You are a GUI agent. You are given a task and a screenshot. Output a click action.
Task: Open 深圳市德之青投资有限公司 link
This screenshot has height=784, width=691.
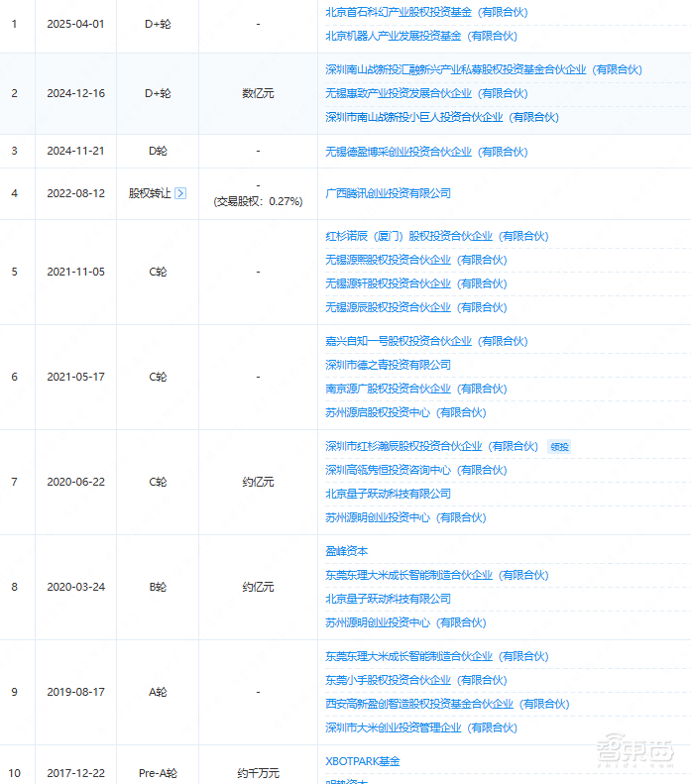[388, 365]
